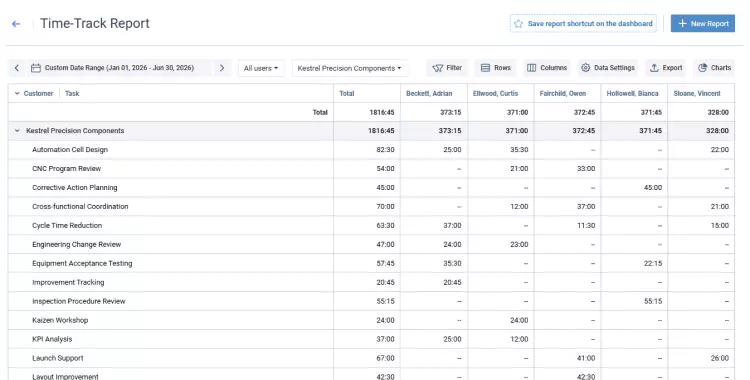Screen dimensions: 750x380
Task: Click Hollowell's 22:15 for Equipment Acceptance Testing
Action: tap(653, 263)
